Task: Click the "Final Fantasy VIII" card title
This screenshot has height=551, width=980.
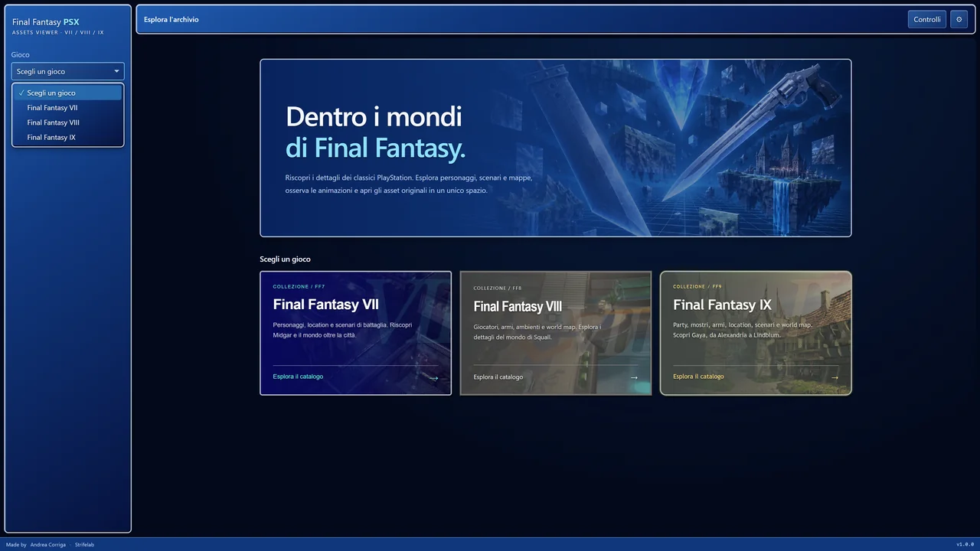Action: click(x=518, y=306)
